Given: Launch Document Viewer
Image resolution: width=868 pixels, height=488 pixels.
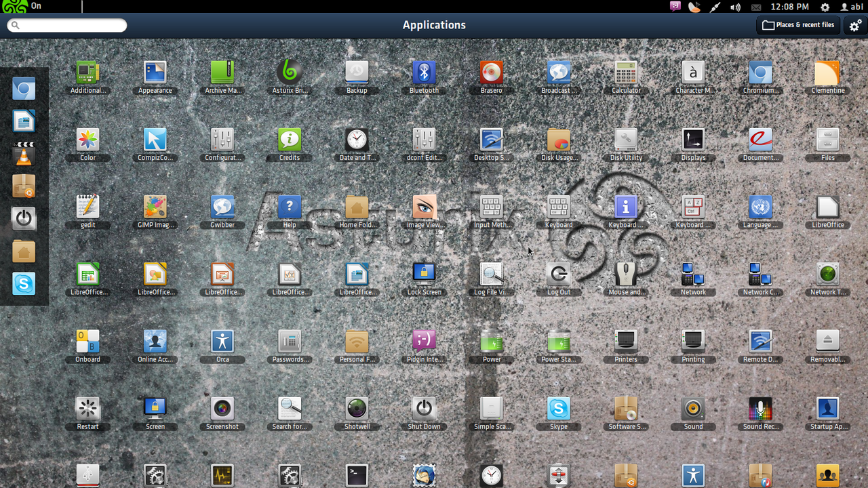Looking at the screenshot, I should 760,140.
